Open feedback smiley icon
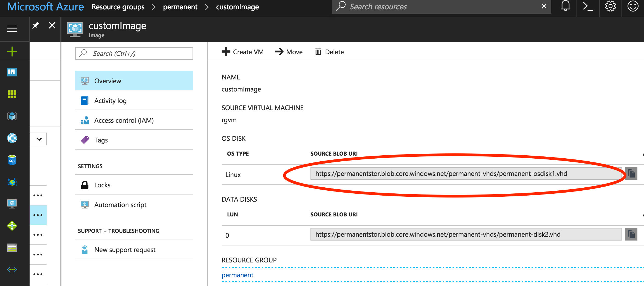The image size is (644, 286). (x=633, y=6)
